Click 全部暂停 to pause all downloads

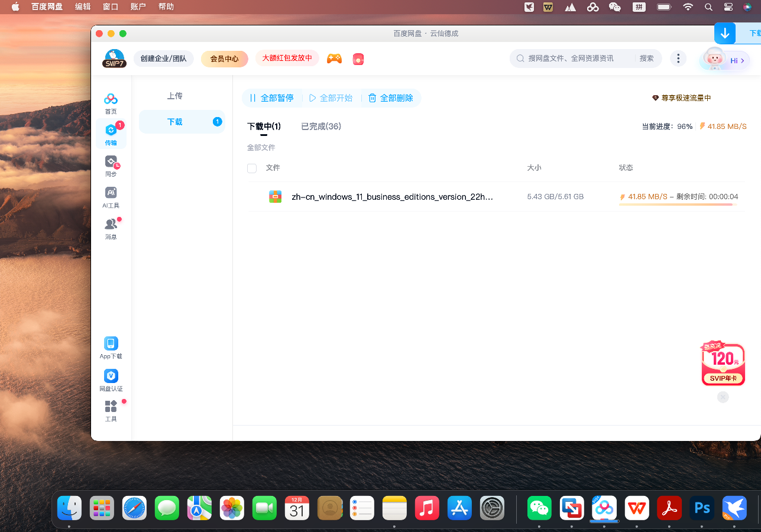[x=271, y=98]
